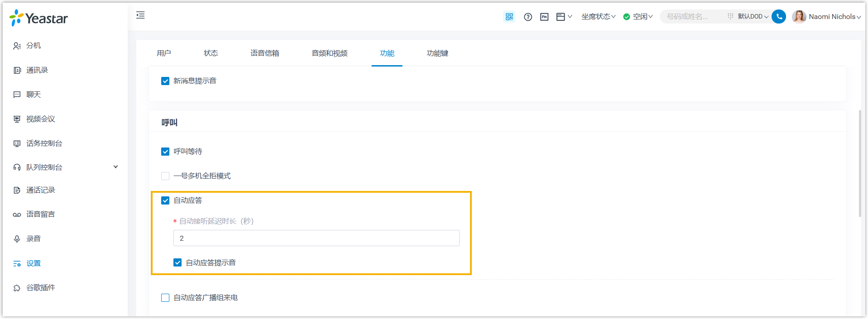Click the blue phone call button
This screenshot has width=868, height=319.
click(779, 17)
